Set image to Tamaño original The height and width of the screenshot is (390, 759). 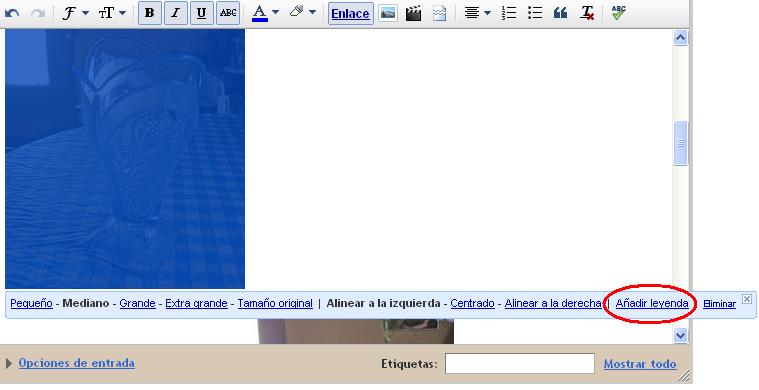[275, 303]
